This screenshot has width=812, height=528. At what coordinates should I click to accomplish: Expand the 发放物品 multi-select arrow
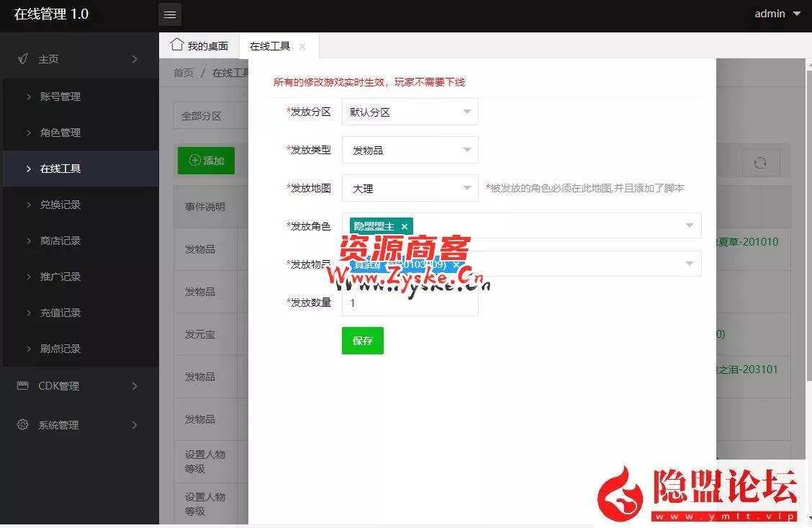(689, 264)
